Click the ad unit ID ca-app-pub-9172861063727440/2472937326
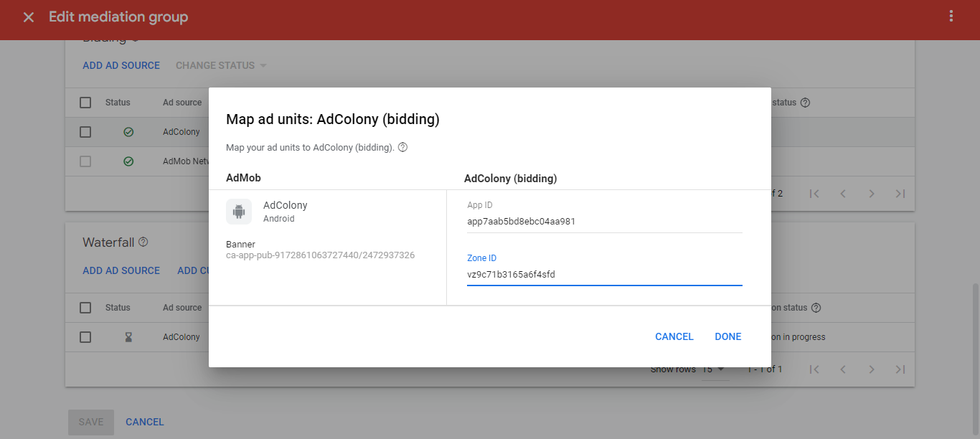 tap(320, 255)
